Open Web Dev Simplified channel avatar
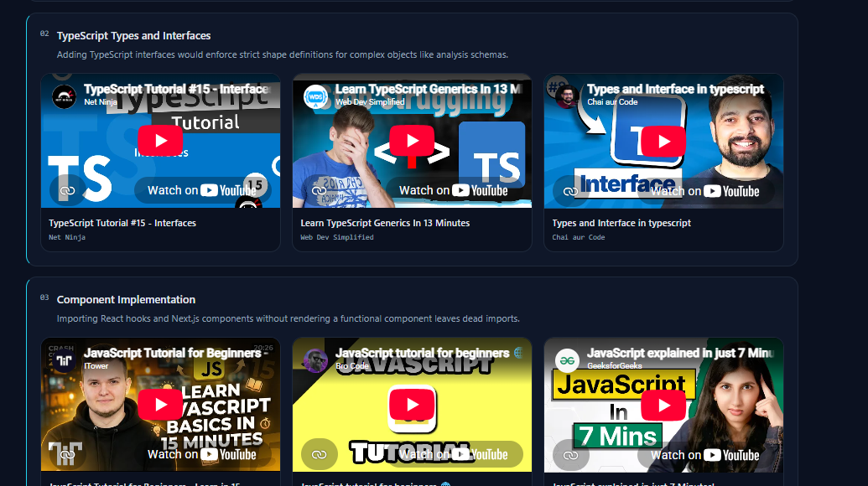The image size is (868, 486). pos(315,96)
